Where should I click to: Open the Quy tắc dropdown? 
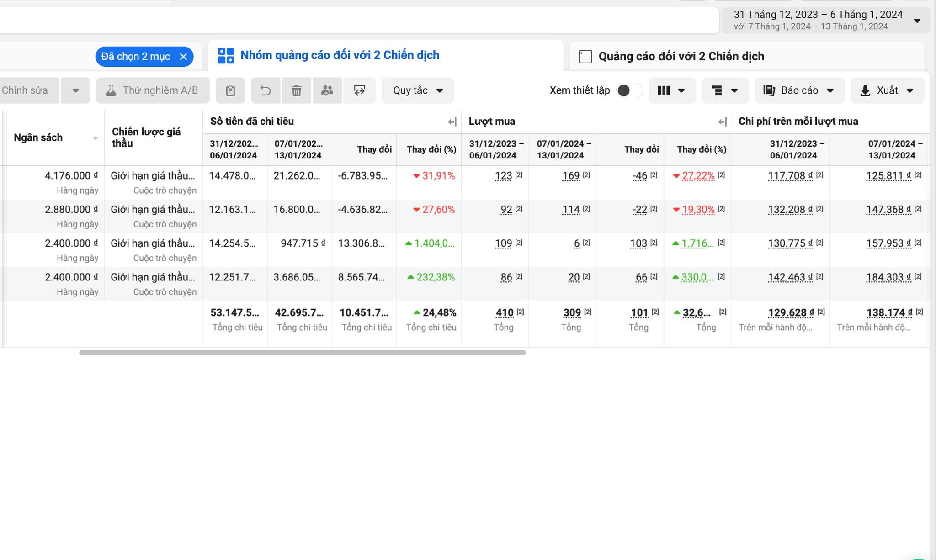pyautogui.click(x=418, y=90)
